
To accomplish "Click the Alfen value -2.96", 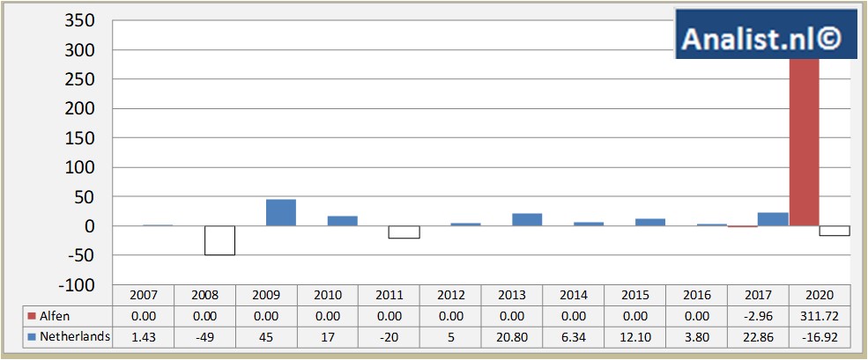I will tap(758, 316).
